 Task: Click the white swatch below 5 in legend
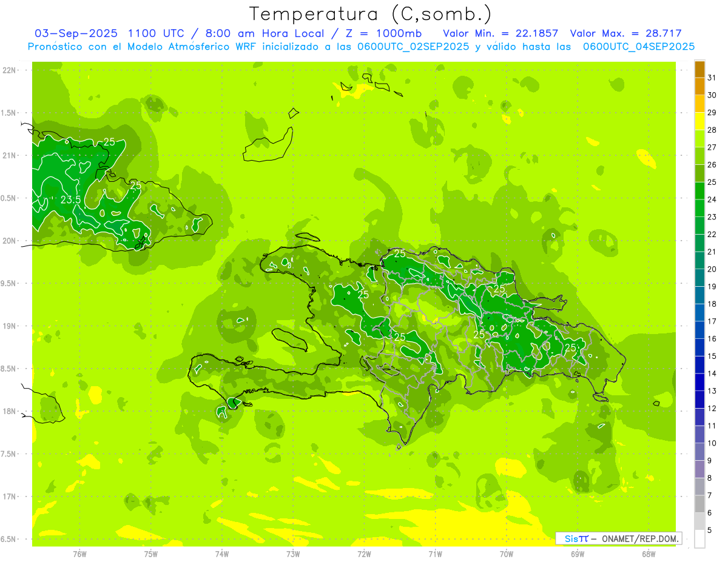pyautogui.click(x=699, y=539)
